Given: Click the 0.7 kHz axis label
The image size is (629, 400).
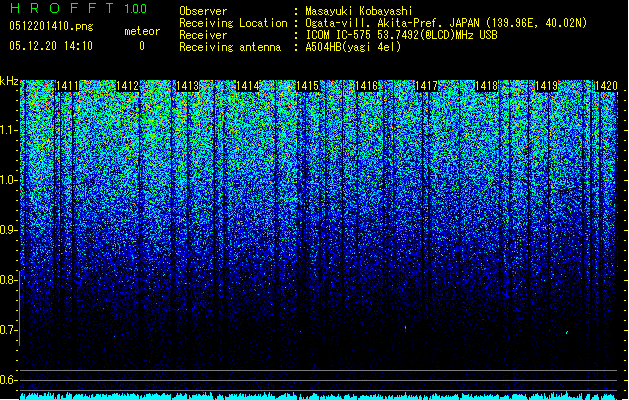Looking at the screenshot, I should pos(8,330).
